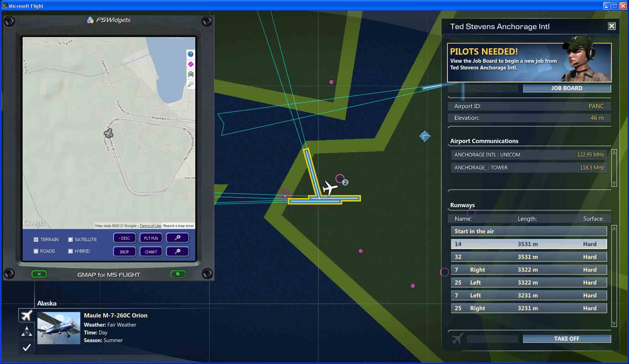Select runway 14 row
Screen dimensions: 629x364
click(529, 244)
